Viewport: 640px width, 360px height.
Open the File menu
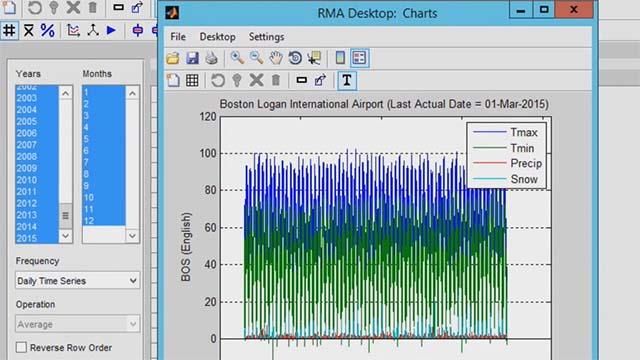(178, 37)
